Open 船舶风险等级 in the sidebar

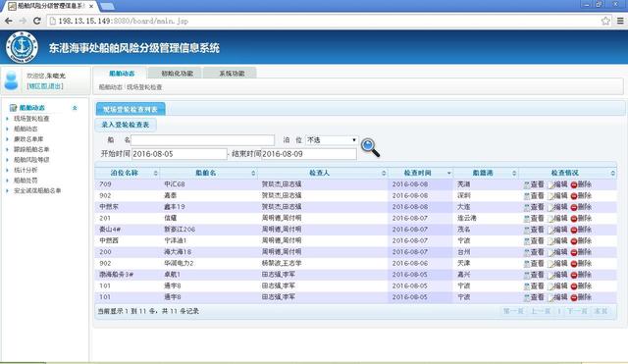point(31,160)
